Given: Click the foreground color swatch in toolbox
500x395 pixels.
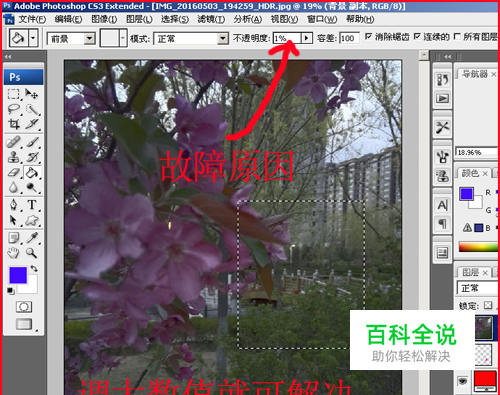Looking at the screenshot, I should pyautogui.click(x=18, y=275).
